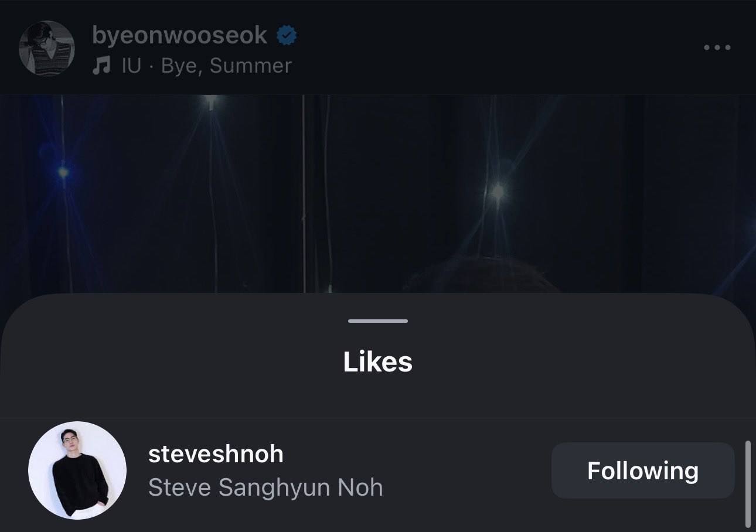Open the three-dot more options menu

pos(717,47)
